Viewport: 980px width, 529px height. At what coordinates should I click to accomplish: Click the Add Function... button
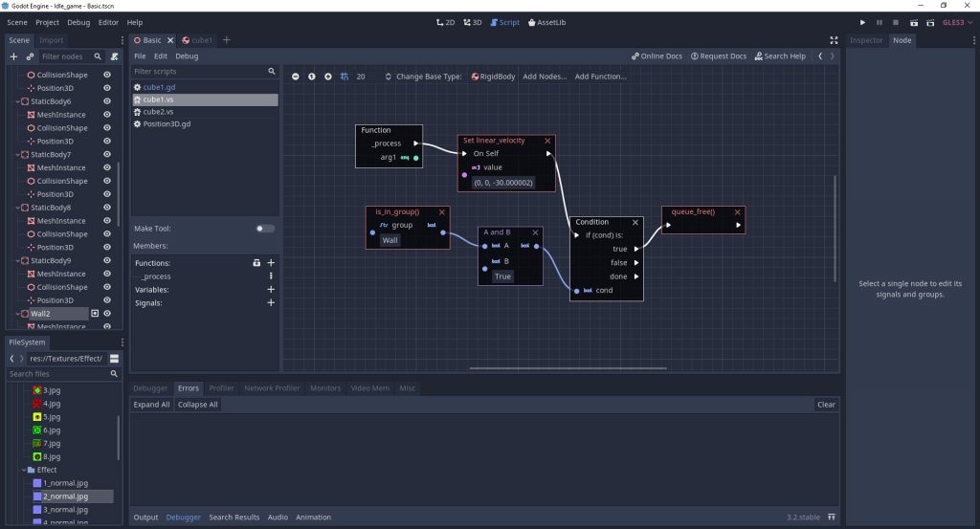[600, 77]
